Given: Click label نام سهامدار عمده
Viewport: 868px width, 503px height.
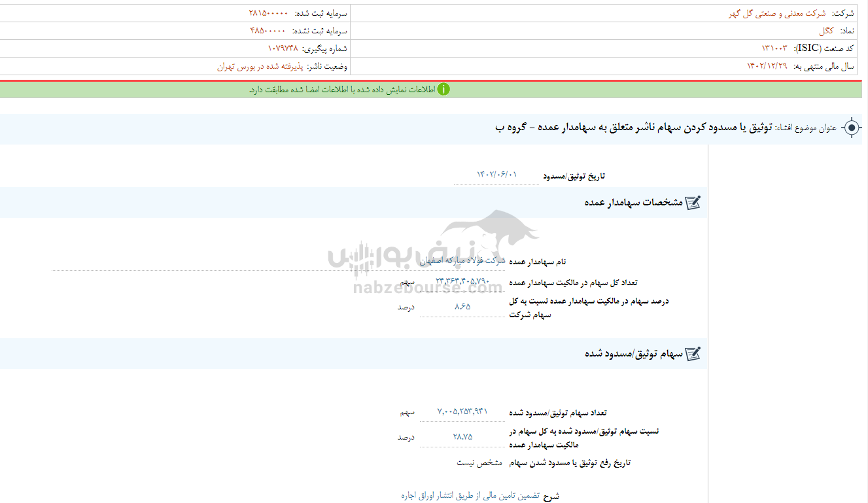Looking at the screenshot, I should click(x=537, y=262).
